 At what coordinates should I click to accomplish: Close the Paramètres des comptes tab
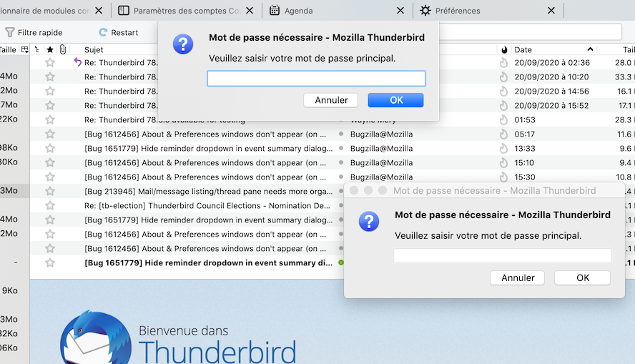250,11
